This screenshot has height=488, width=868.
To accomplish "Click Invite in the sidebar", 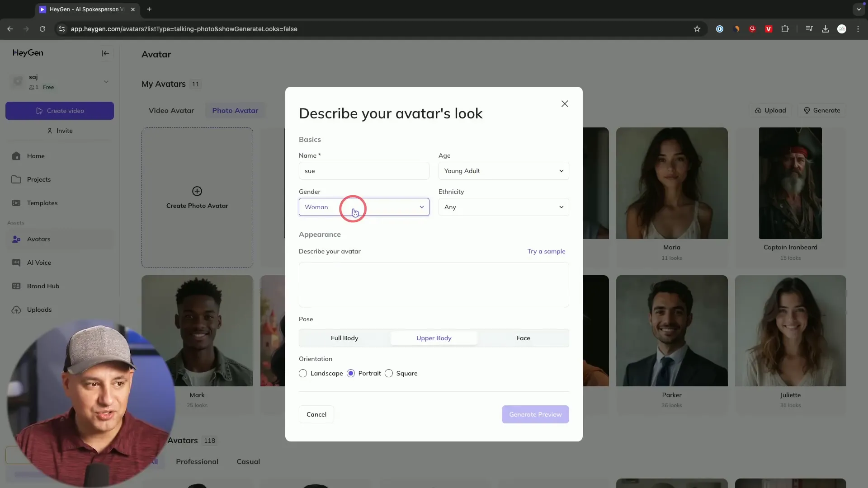I will [x=60, y=131].
